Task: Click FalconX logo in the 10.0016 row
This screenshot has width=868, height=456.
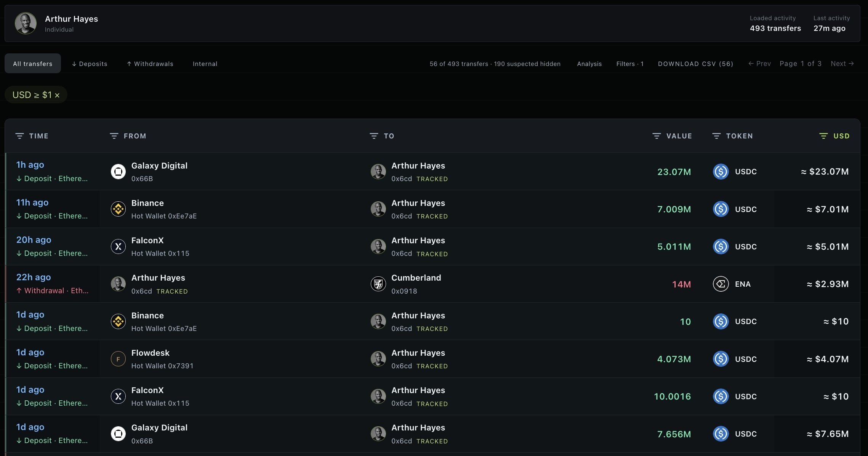Action: click(118, 396)
